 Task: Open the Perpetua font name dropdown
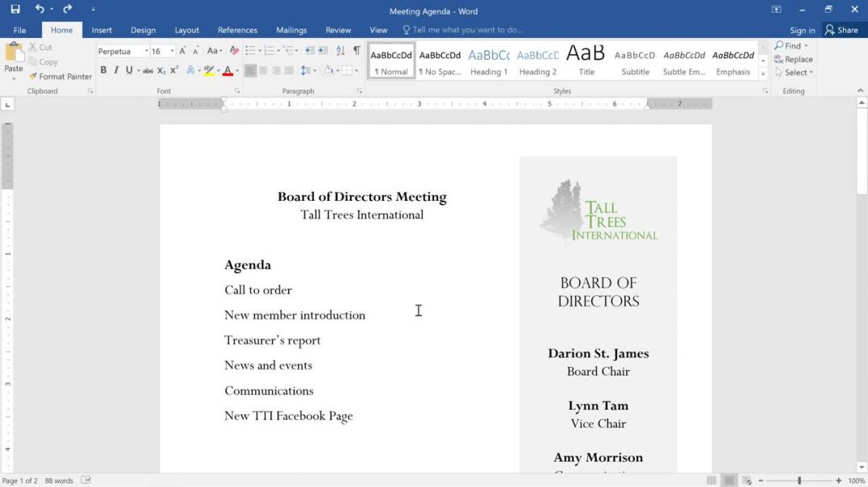point(146,51)
